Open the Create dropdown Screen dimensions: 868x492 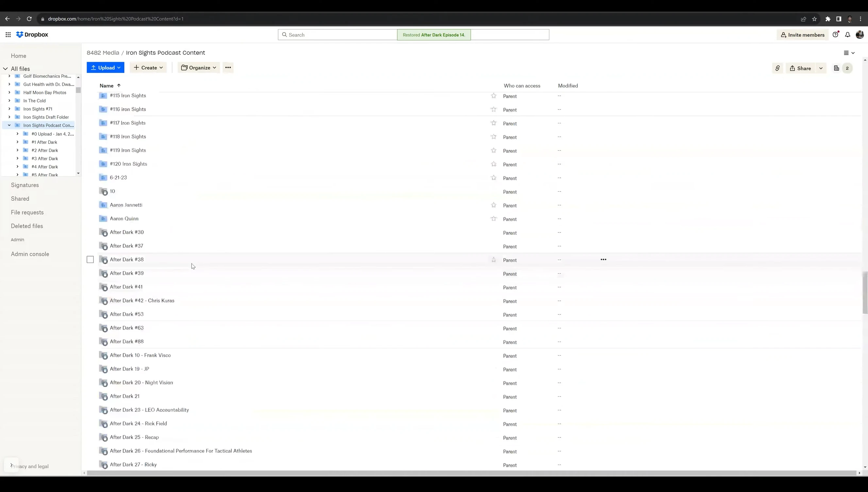tap(148, 68)
